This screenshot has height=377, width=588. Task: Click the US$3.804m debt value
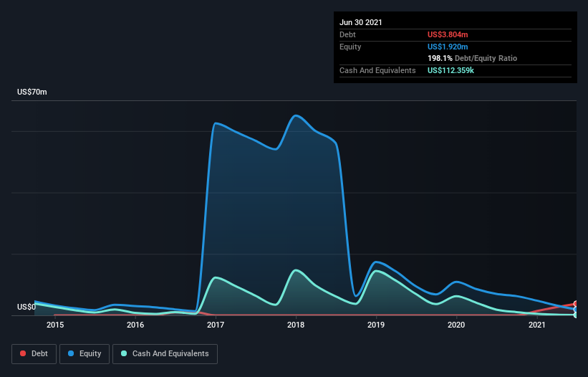coord(448,34)
